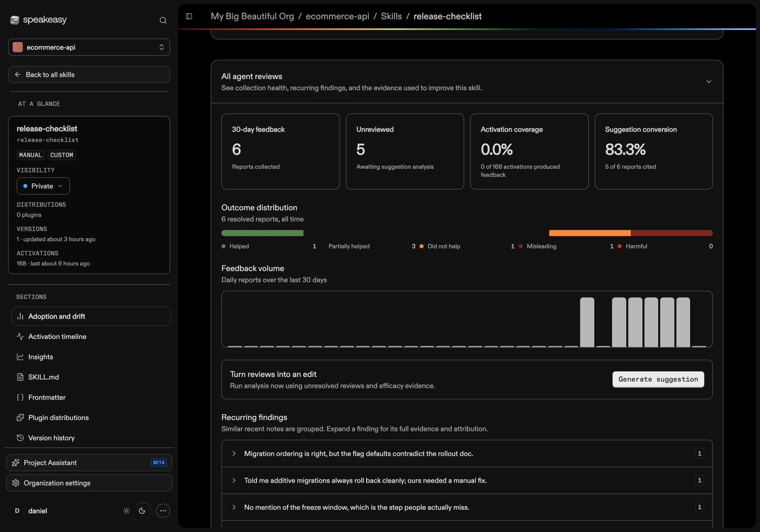Image resolution: width=760 pixels, height=532 pixels.
Task: Click the '1 · updated about 3 hours ago' text
Action: (56, 239)
